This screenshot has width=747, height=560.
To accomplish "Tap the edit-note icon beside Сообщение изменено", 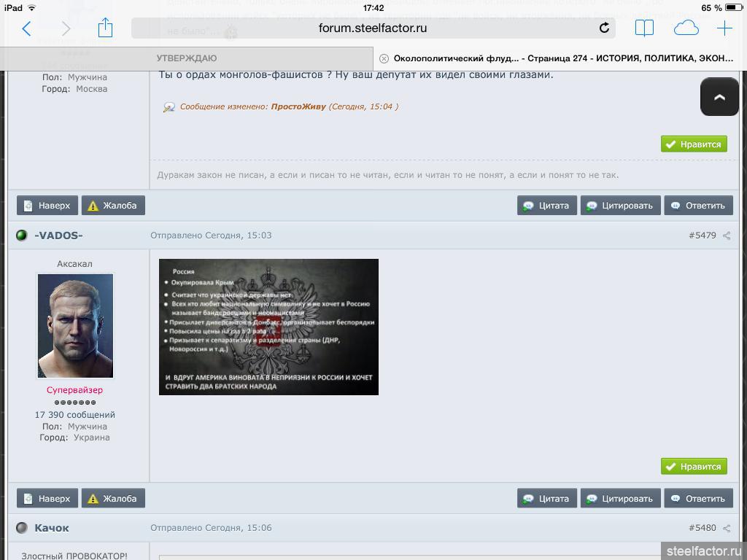I will (x=169, y=107).
